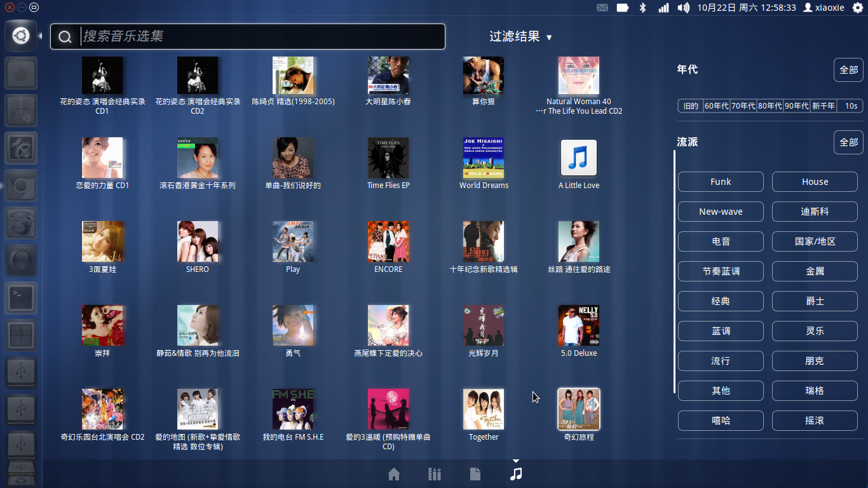Open the sound volume indicator
Image resolution: width=868 pixels, height=488 pixels.
tap(684, 8)
